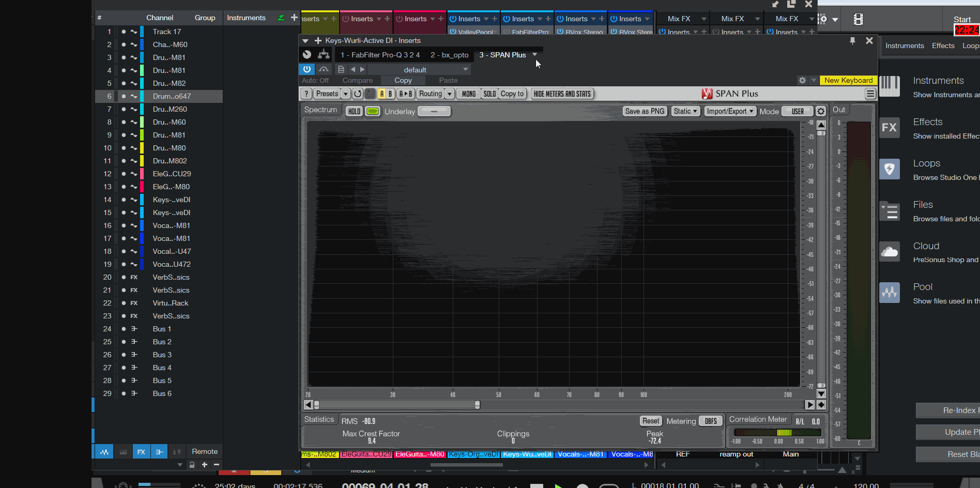Open the insert routing view icon
This screenshot has width=980, height=488.
[x=324, y=54]
